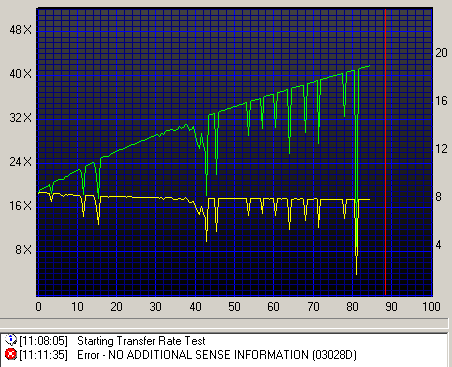Click the 16X speed axis label
This screenshot has height=367, width=452.
pyautogui.click(x=20, y=206)
